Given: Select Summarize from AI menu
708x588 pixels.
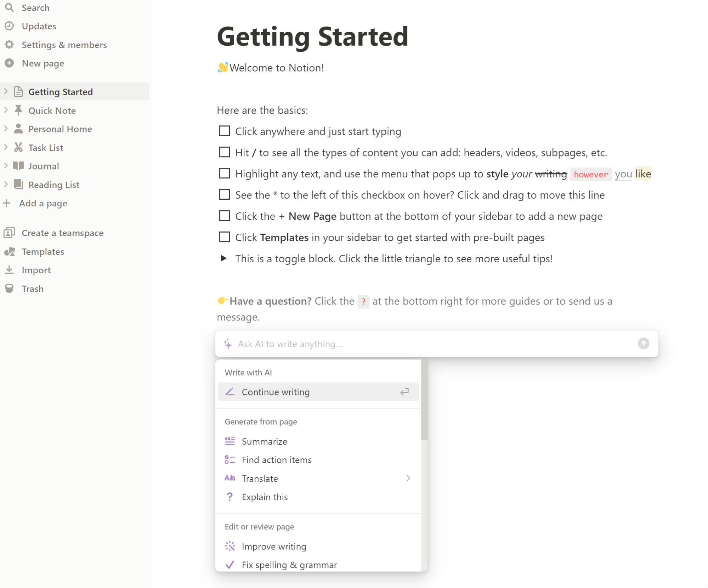Looking at the screenshot, I should click(x=318, y=441).
